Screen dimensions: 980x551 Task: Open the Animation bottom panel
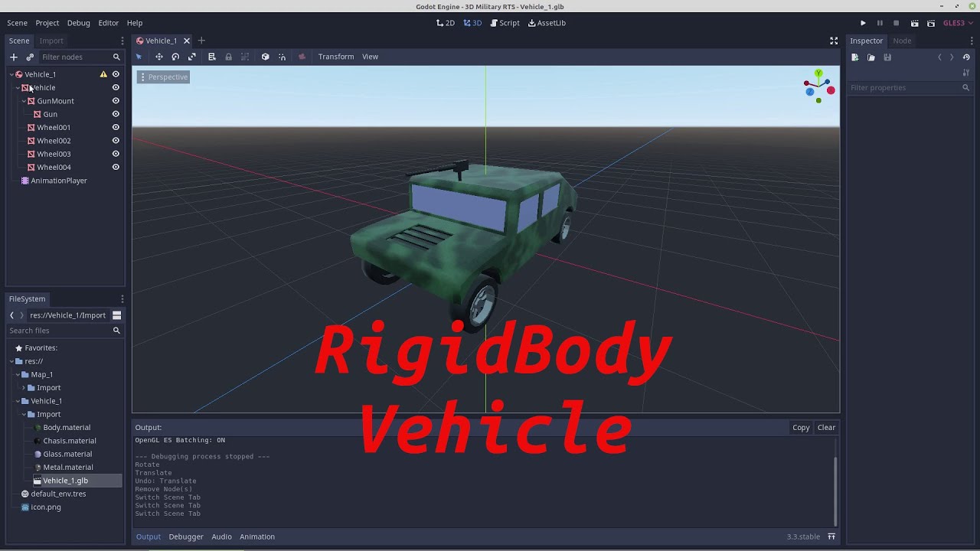(x=257, y=536)
